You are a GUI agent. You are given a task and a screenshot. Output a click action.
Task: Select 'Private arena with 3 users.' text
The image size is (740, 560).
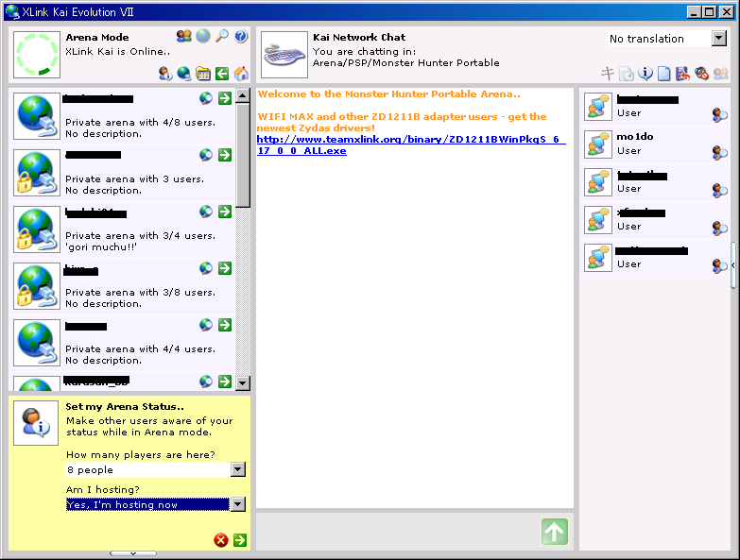(134, 178)
